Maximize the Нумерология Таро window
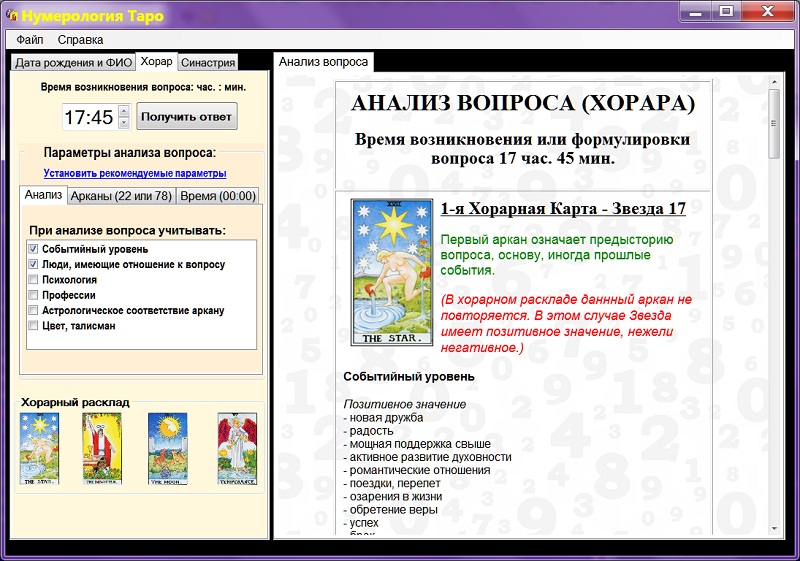This screenshot has height=561, width=800. (x=726, y=12)
